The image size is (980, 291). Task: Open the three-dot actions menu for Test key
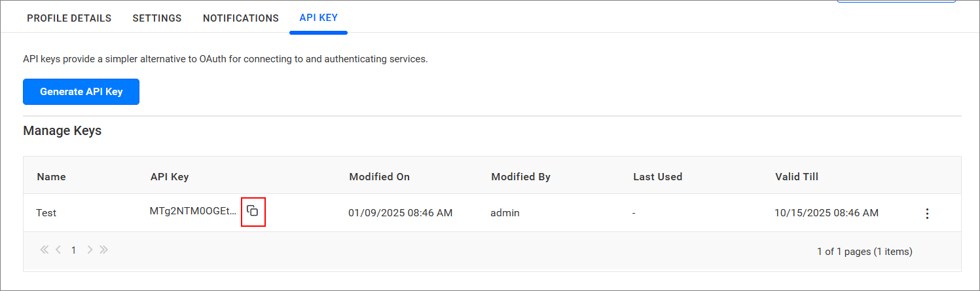(926, 213)
